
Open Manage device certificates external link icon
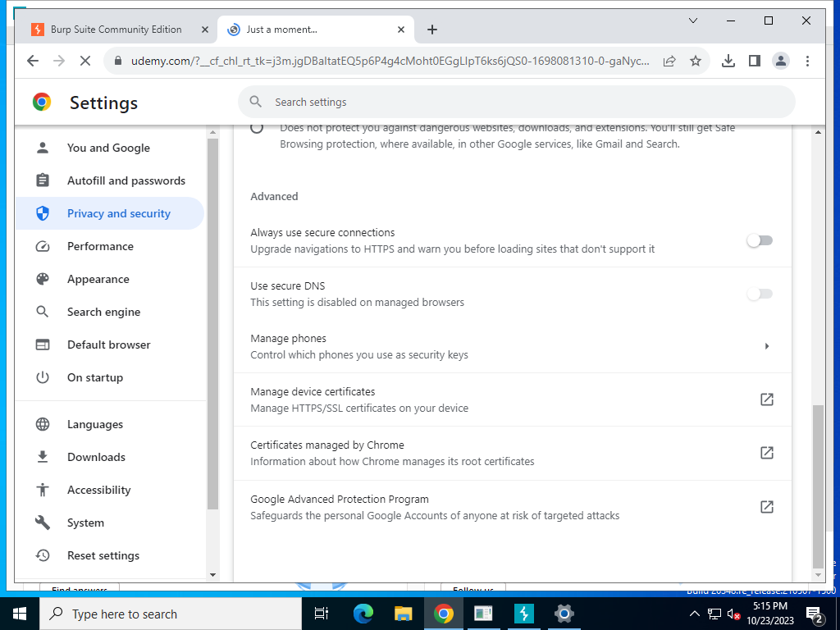(x=767, y=399)
